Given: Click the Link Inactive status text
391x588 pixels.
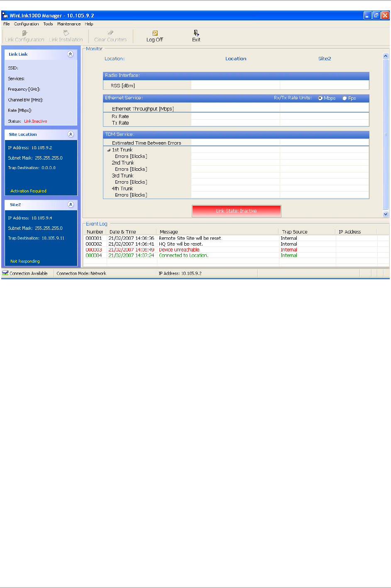Looking at the screenshot, I should pyautogui.click(x=36, y=121).
